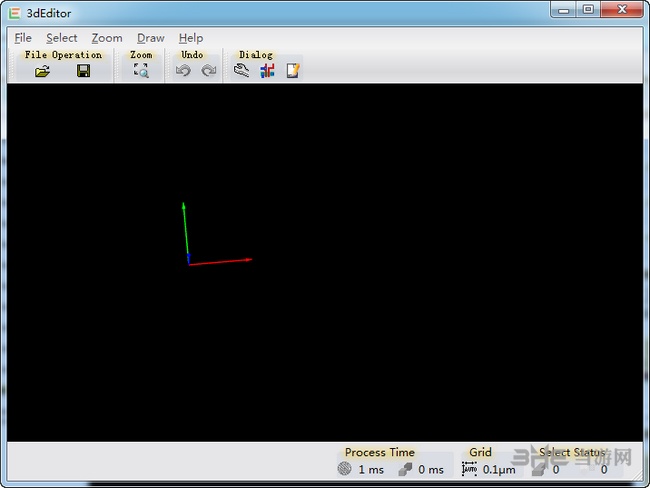Open the wrench settings dialog icon
This screenshot has height=488, width=650.
point(241,71)
